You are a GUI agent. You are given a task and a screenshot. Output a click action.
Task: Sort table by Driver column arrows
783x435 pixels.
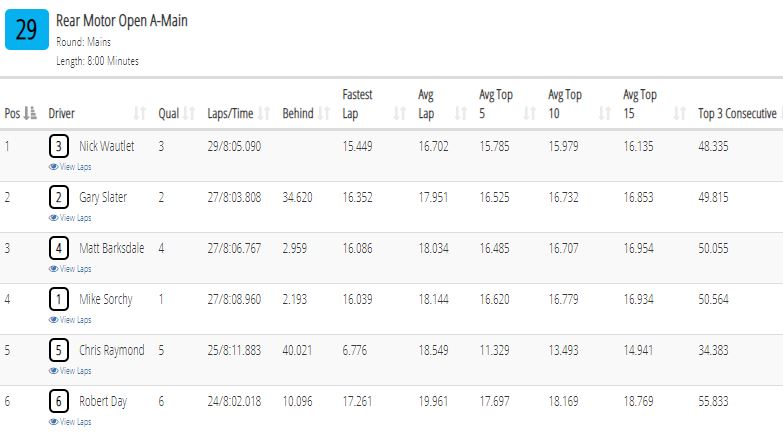point(140,113)
